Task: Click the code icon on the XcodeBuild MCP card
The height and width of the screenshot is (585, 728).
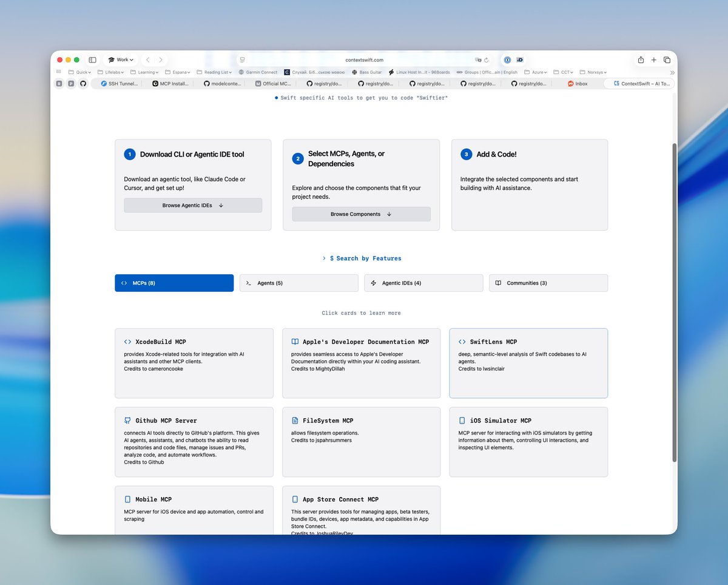Action: pyautogui.click(x=128, y=341)
